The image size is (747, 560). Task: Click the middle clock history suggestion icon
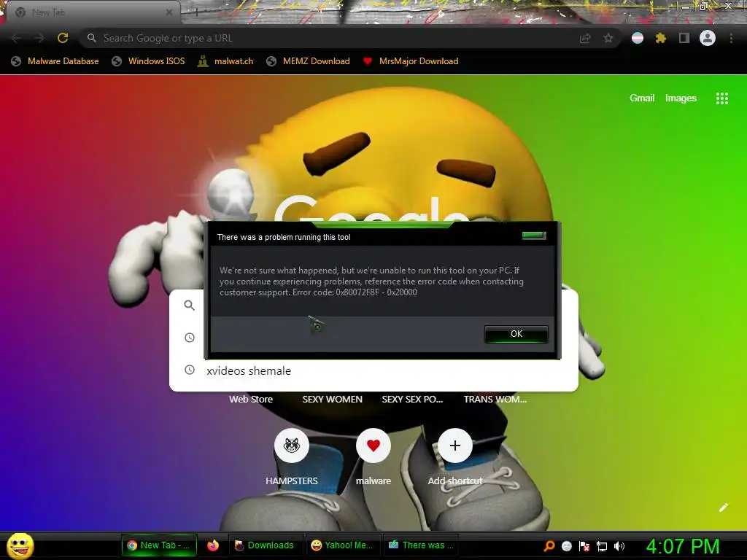[190, 338]
